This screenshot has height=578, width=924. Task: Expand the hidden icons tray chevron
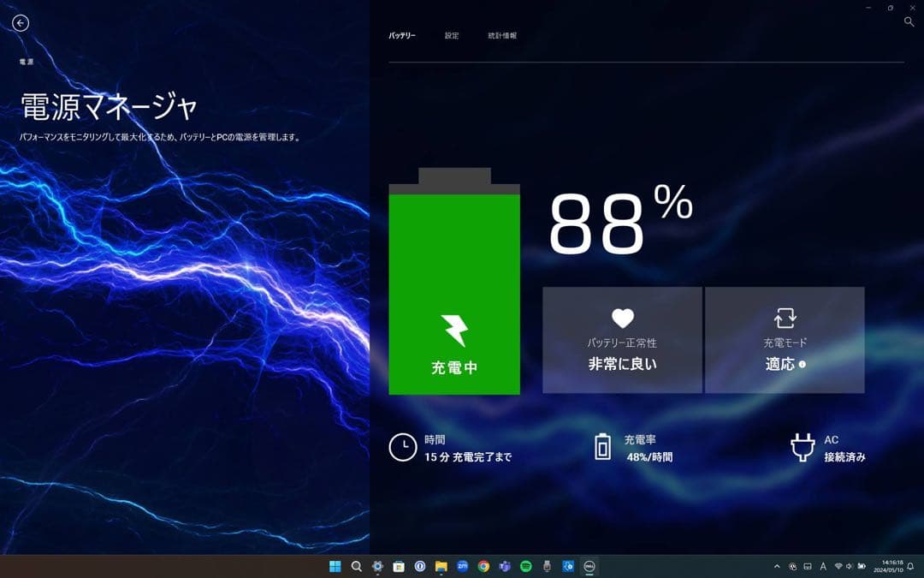pyautogui.click(x=777, y=566)
